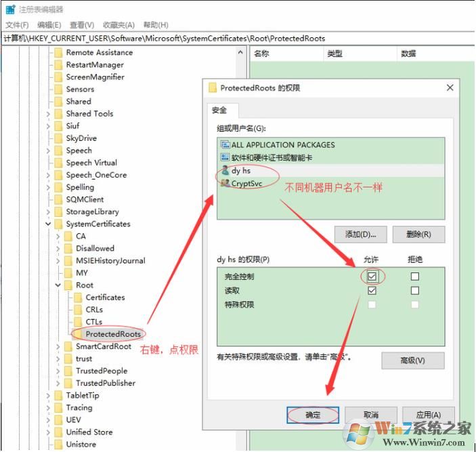The image size is (476, 452).
Task: Uncheck the Allow checkbox for 读取
Action: (372, 291)
